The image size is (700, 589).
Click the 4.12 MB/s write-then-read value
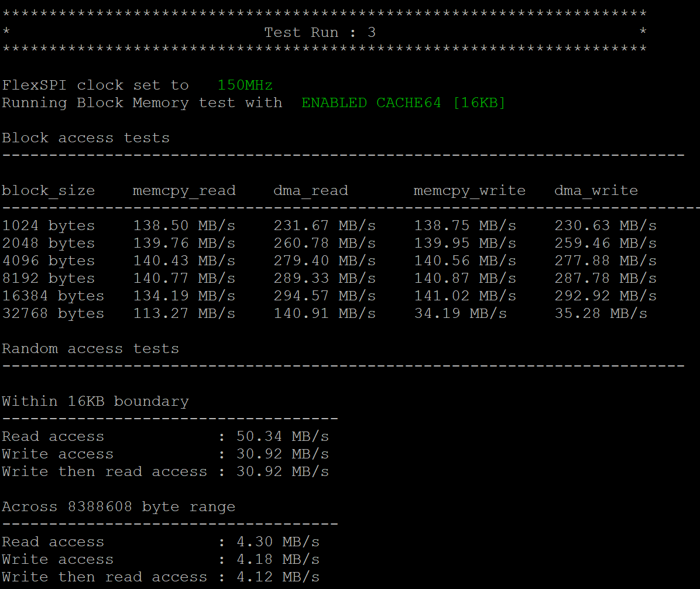pyautogui.click(x=277, y=577)
